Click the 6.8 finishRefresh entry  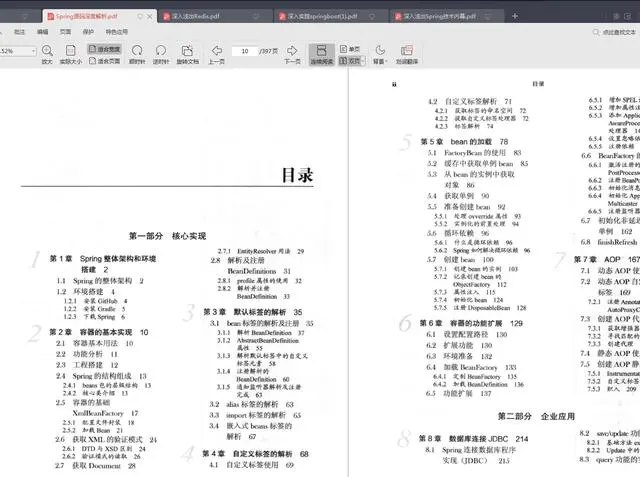610,242
